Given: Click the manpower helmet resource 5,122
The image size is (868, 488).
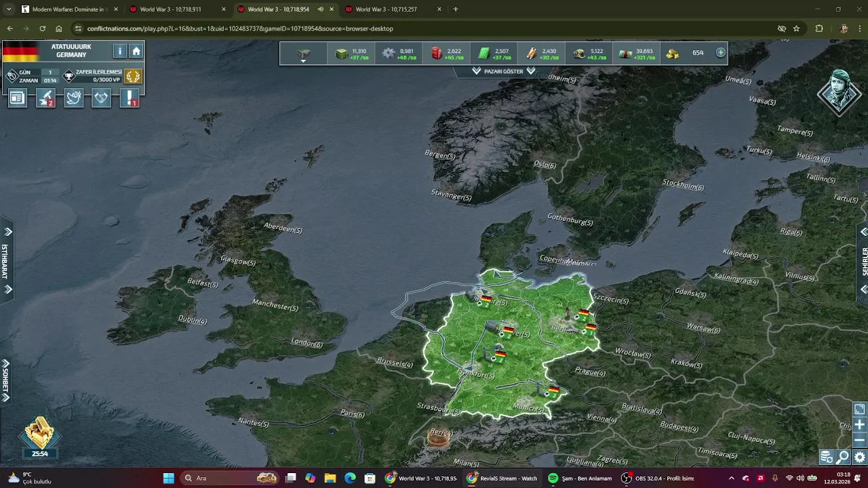Looking at the screenshot, I should (x=589, y=54).
